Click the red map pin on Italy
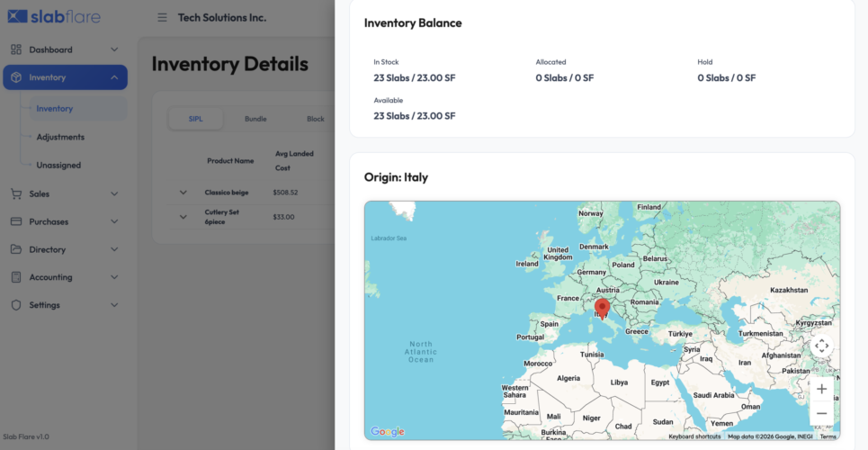This screenshot has width=868, height=450. coord(602,309)
